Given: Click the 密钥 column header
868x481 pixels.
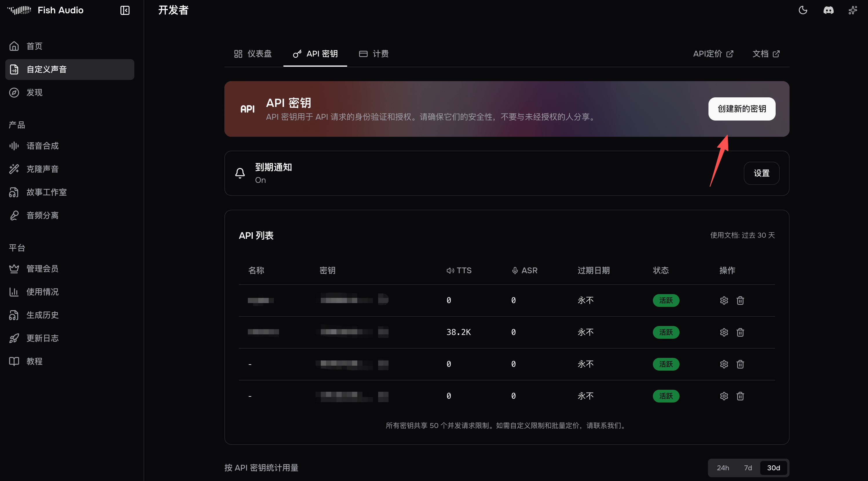Looking at the screenshot, I should click(x=327, y=271).
